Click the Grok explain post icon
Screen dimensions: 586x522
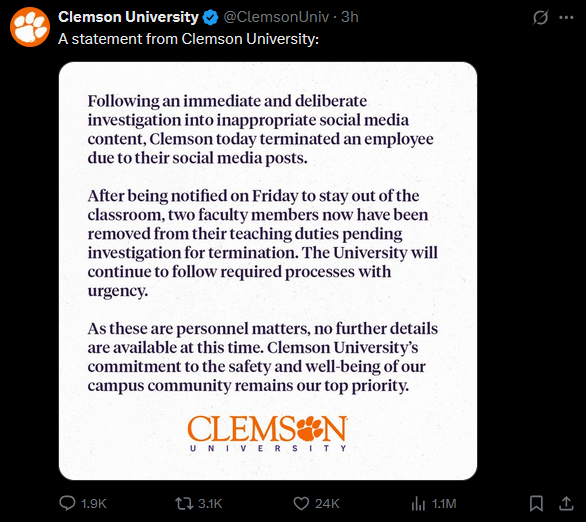point(540,17)
